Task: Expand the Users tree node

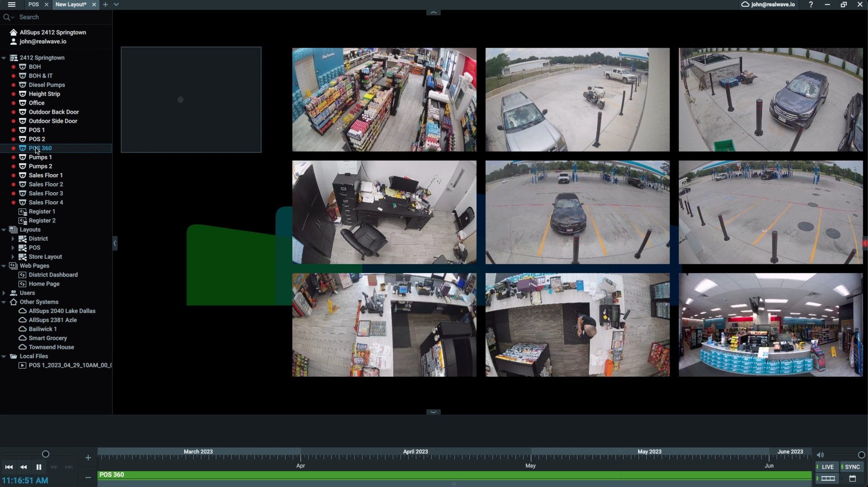Action: click(4, 293)
